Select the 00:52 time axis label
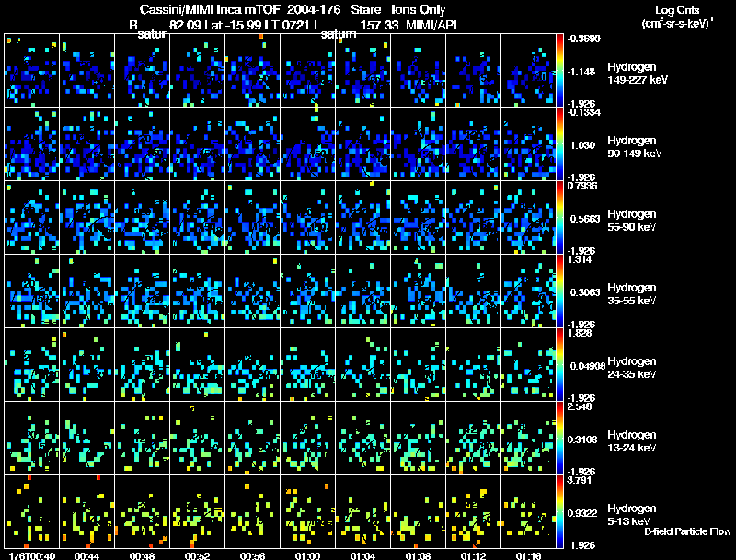Screen dimensions: 736x560 (197, 555)
